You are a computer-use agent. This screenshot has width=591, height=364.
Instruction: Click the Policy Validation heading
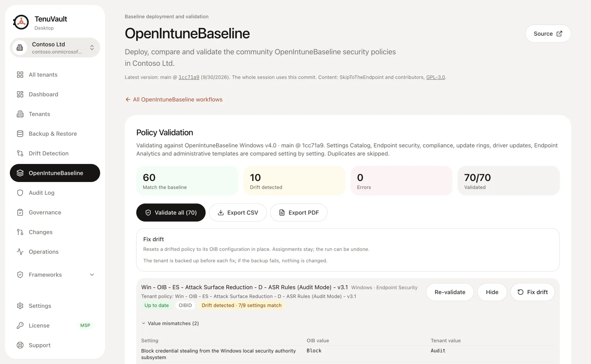[x=164, y=132]
